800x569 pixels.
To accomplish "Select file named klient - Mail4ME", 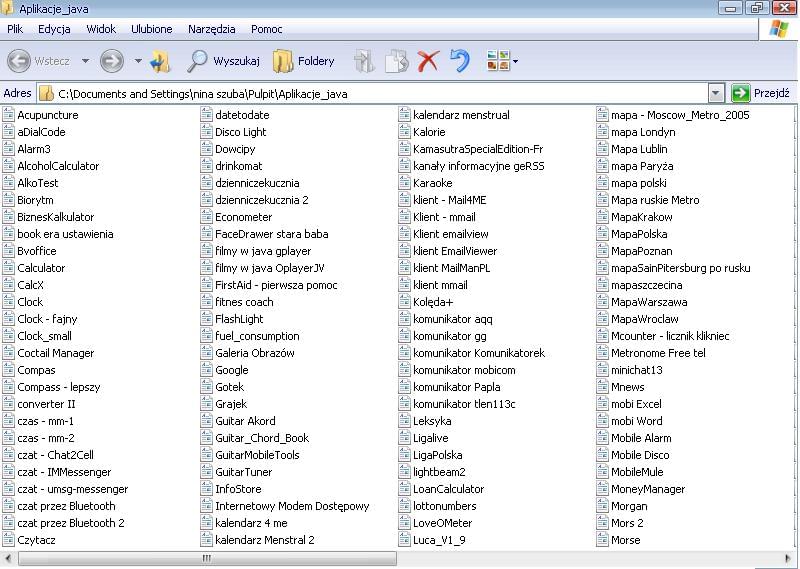I will pyautogui.click(x=449, y=200).
